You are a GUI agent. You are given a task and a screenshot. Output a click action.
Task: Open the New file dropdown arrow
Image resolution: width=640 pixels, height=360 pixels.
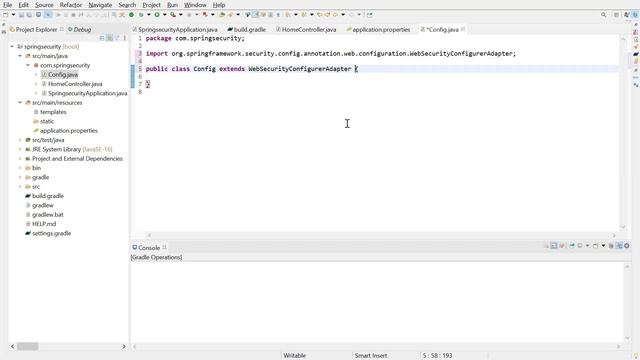click(x=13, y=15)
